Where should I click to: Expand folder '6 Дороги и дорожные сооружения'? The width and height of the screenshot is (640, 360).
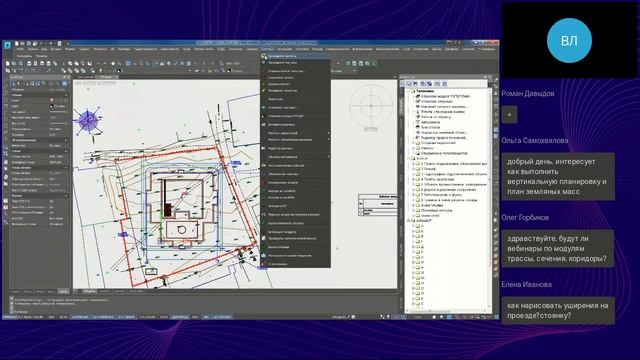tap(413, 190)
